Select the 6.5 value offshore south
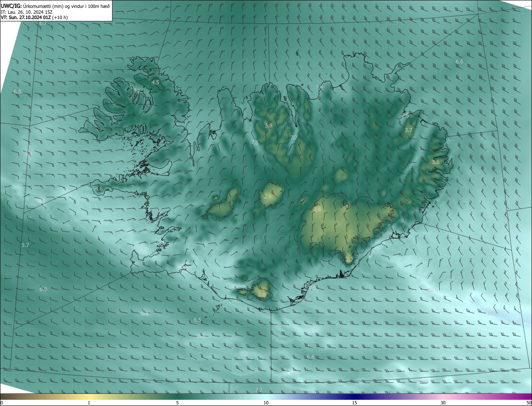 (x=197, y=320)
